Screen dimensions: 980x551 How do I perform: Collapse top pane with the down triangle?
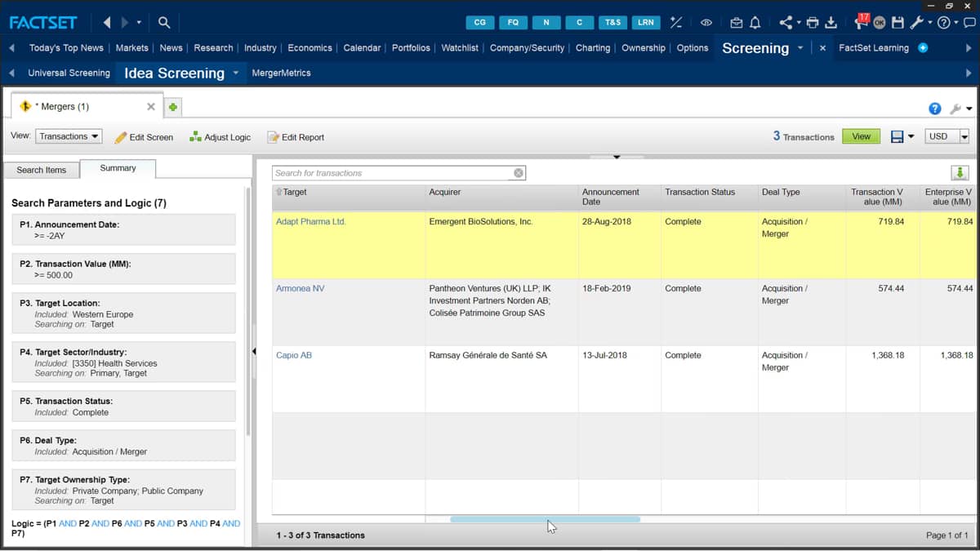(x=617, y=156)
